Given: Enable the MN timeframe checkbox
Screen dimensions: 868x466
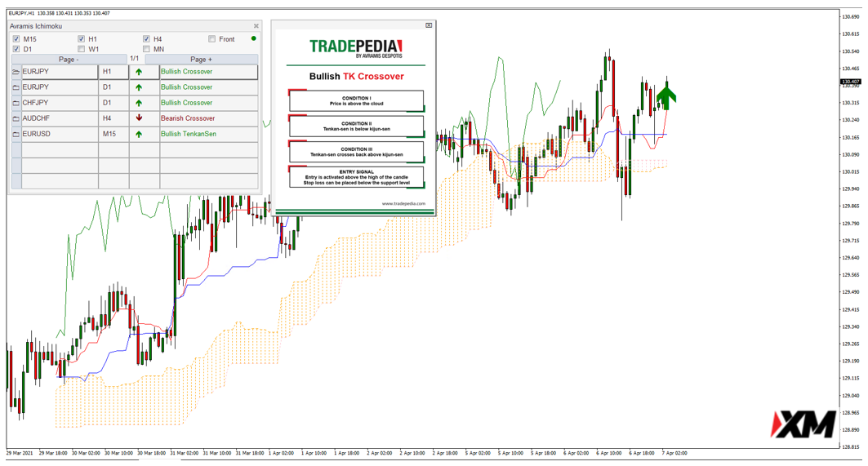Looking at the screenshot, I should pos(146,49).
